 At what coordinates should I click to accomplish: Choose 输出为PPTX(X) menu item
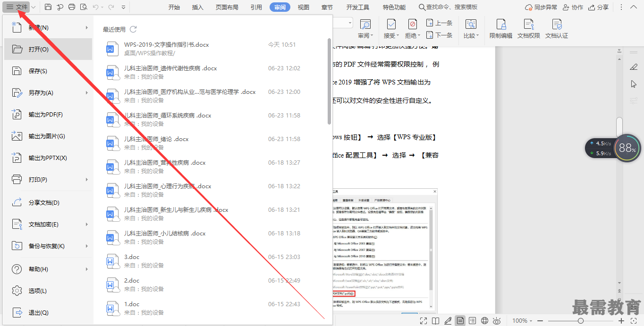click(x=48, y=158)
